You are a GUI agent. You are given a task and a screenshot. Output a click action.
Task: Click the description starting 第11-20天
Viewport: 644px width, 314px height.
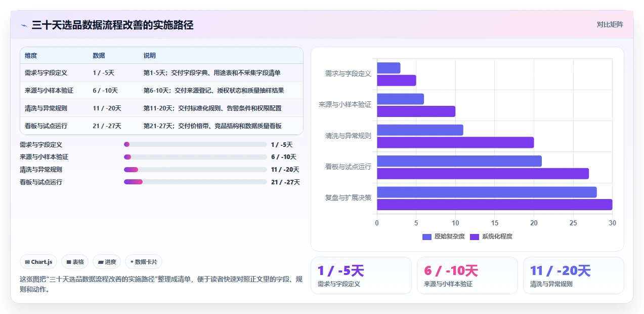click(x=212, y=108)
